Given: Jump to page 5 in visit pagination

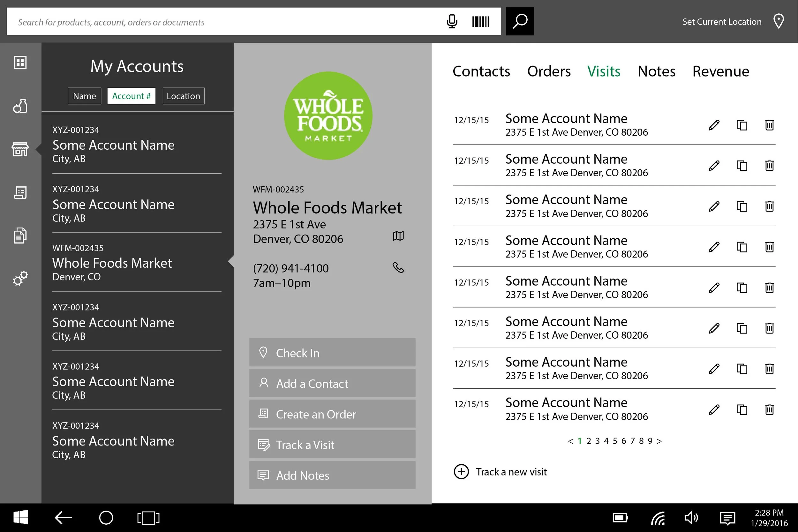Looking at the screenshot, I should point(615,441).
